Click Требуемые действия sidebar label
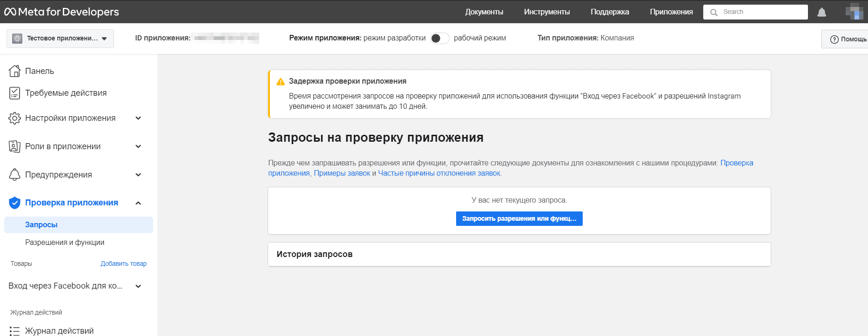868x336 pixels. coord(66,93)
